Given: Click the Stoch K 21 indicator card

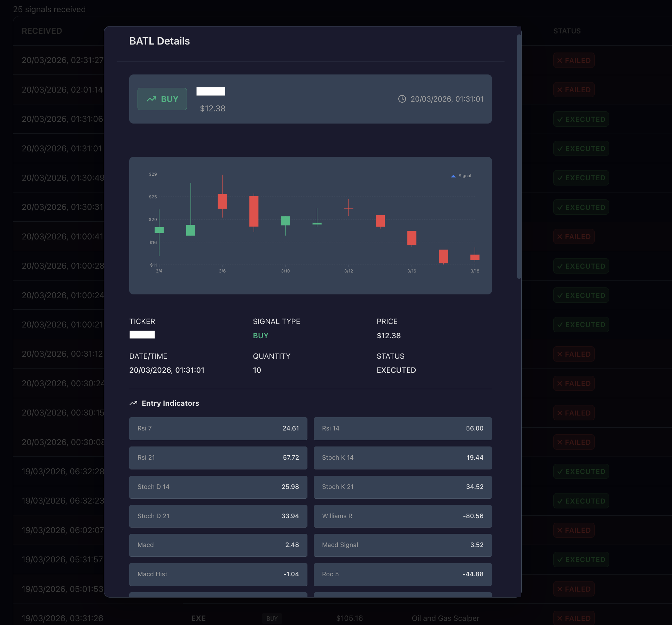Looking at the screenshot, I should tap(403, 487).
